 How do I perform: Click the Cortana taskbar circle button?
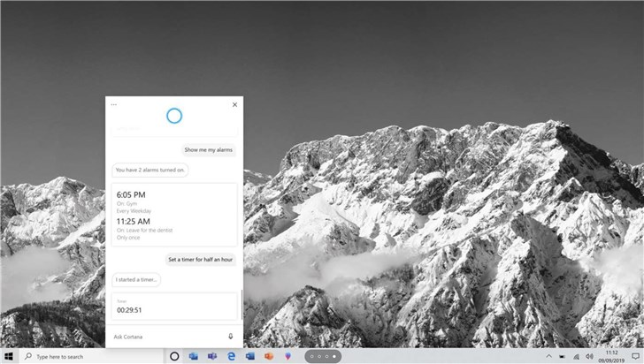click(174, 356)
